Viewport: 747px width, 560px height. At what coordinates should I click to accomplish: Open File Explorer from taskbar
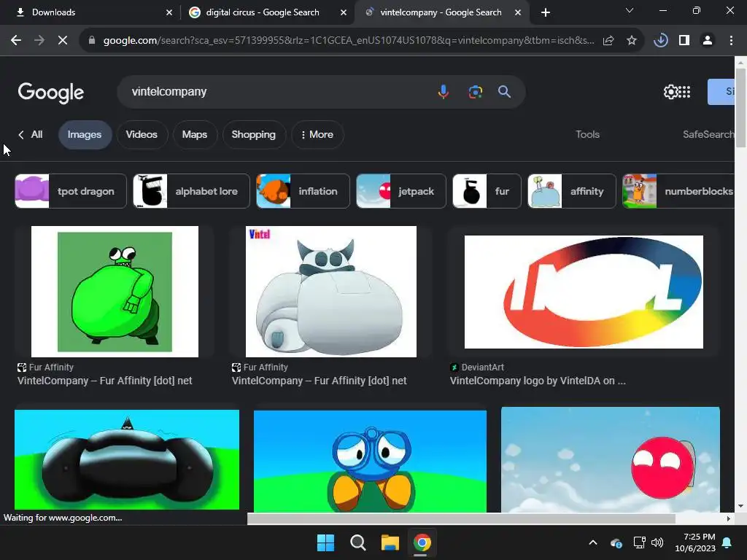tap(390, 542)
